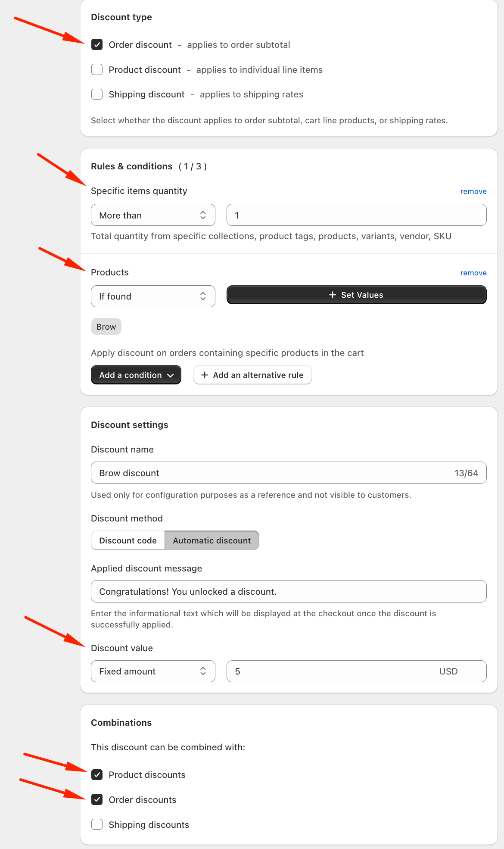Click Add an alternative rule button
Image resolution: width=504 pixels, height=849 pixels.
[x=252, y=375]
